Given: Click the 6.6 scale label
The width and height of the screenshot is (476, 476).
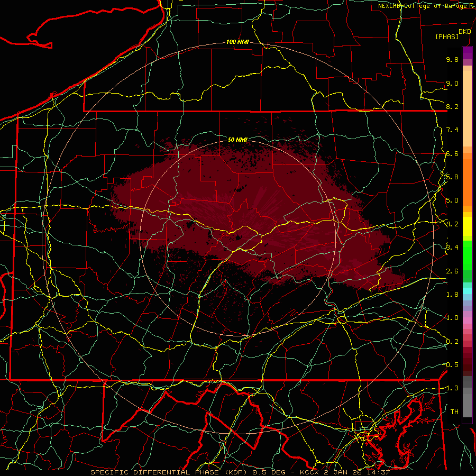Looking at the screenshot, I should click(x=452, y=153).
